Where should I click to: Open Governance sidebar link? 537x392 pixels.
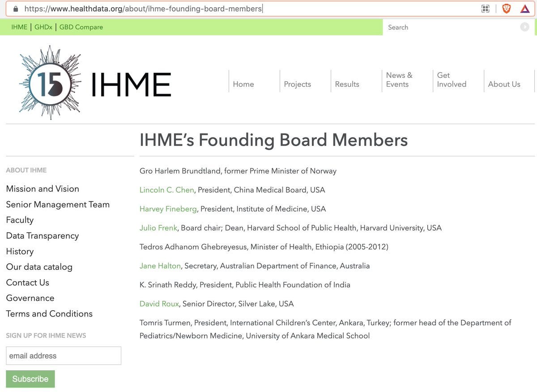[x=30, y=298]
